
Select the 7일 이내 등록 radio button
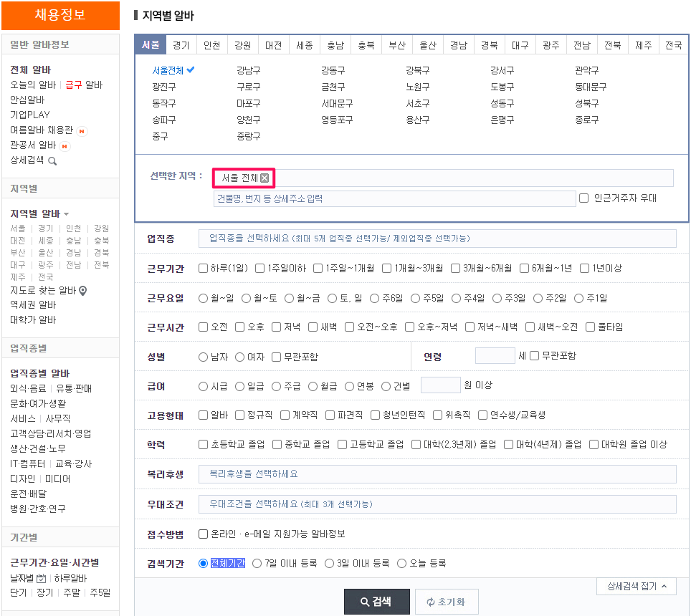(257, 564)
